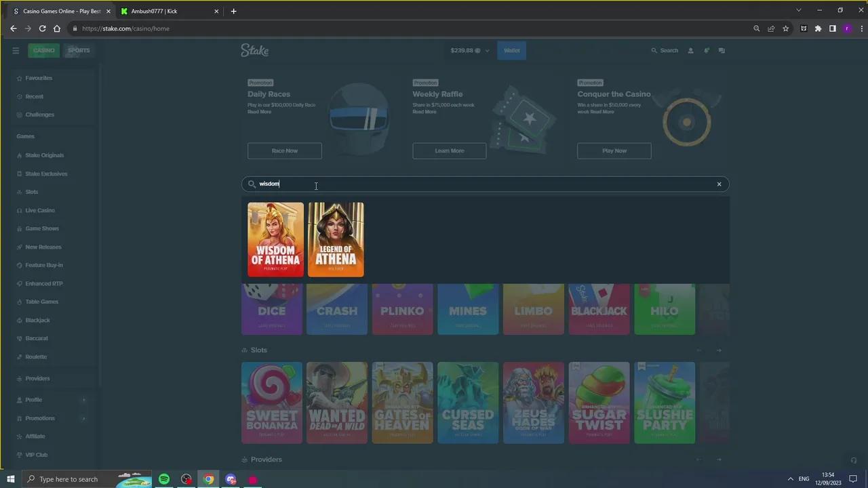Image resolution: width=868 pixels, height=488 pixels.
Task: Open the Sweet Bonanza slot thumbnail
Action: click(x=272, y=403)
